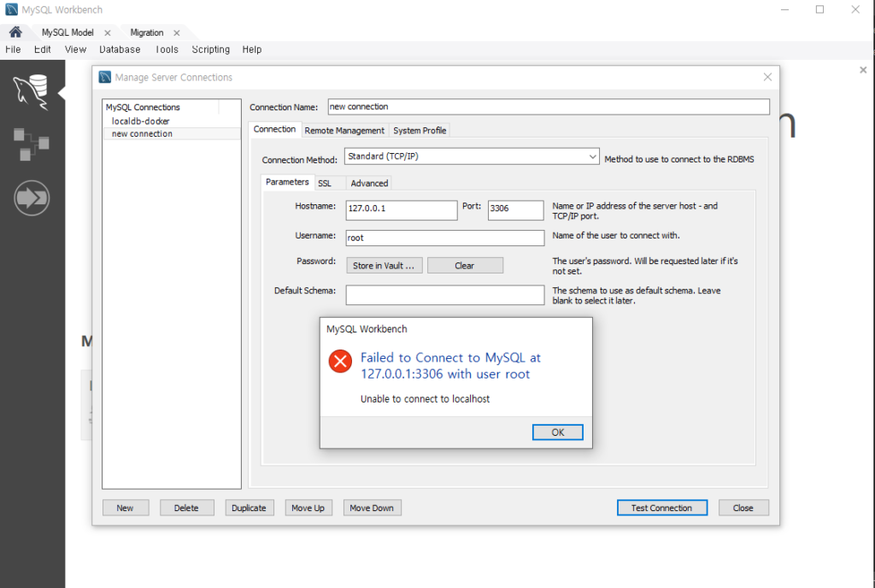Click the Default Schema input field

(x=444, y=295)
